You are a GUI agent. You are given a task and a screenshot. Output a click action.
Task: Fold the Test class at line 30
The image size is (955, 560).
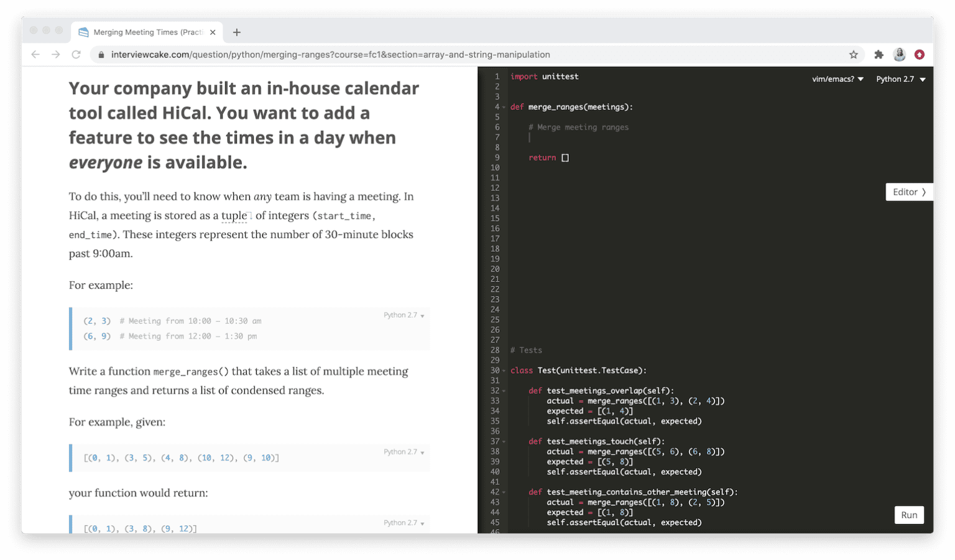tap(504, 371)
